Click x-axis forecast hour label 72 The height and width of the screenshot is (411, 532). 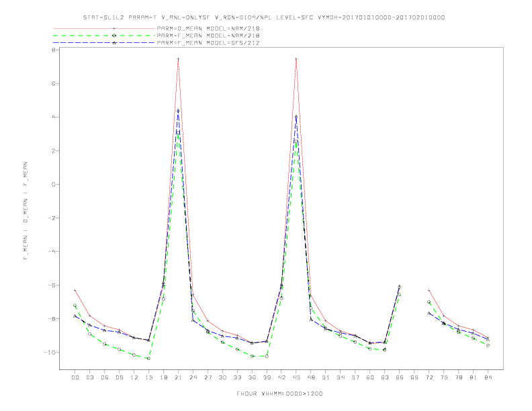tap(429, 377)
